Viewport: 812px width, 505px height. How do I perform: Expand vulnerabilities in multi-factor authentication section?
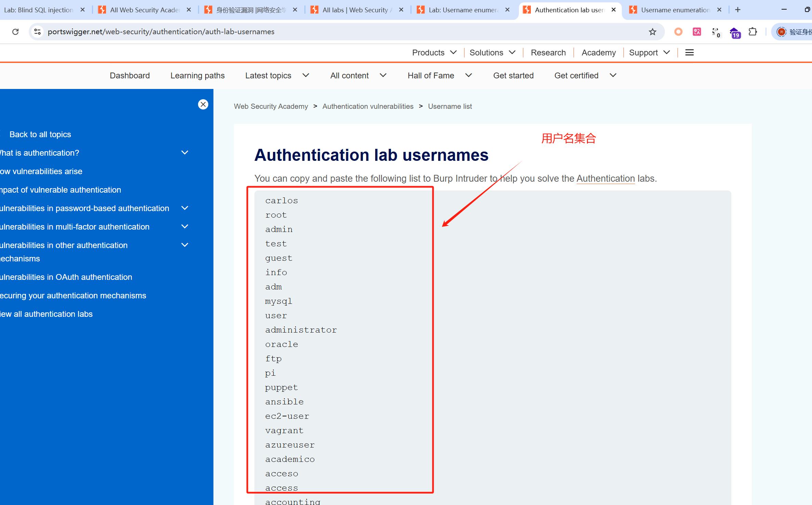pyautogui.click(x=185, y=226)
